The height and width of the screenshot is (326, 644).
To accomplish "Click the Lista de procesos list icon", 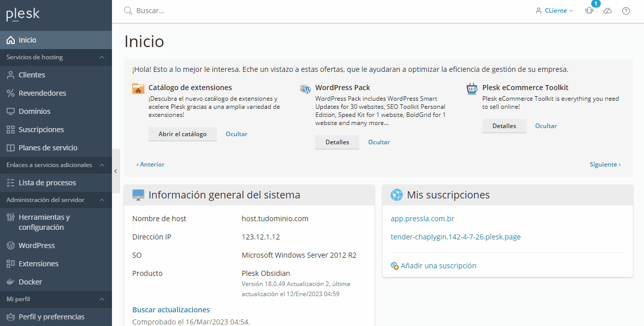I will tap(10, 183).
